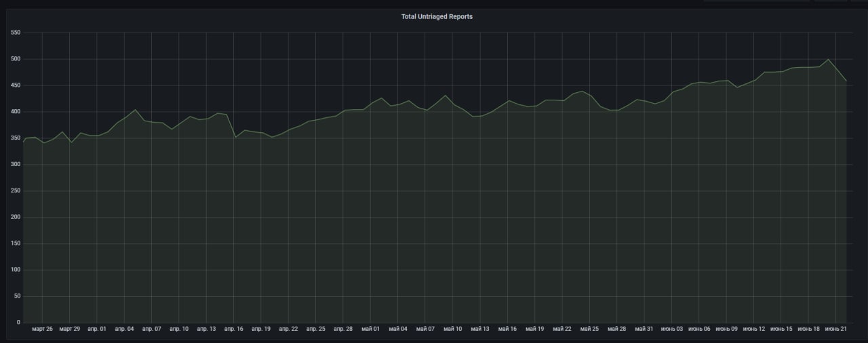Click the x-axis date июнь 21
Viewport: 868px width, 343px height.
835,329
